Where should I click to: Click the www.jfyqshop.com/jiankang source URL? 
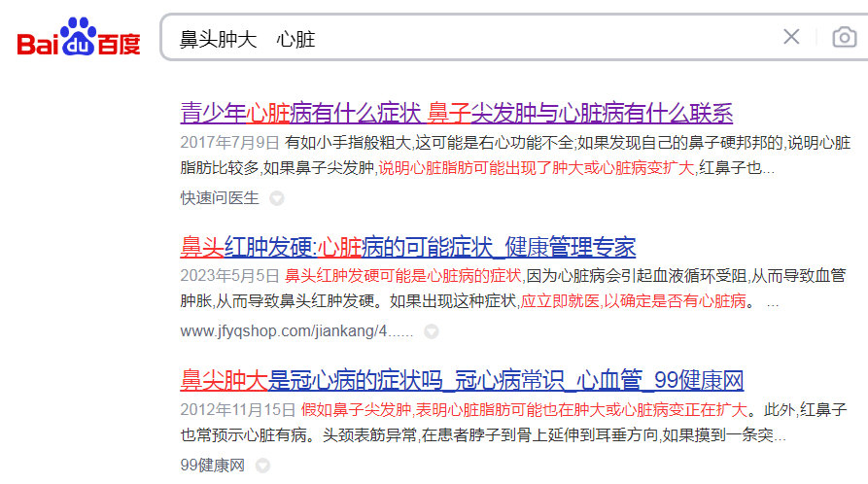296,331
